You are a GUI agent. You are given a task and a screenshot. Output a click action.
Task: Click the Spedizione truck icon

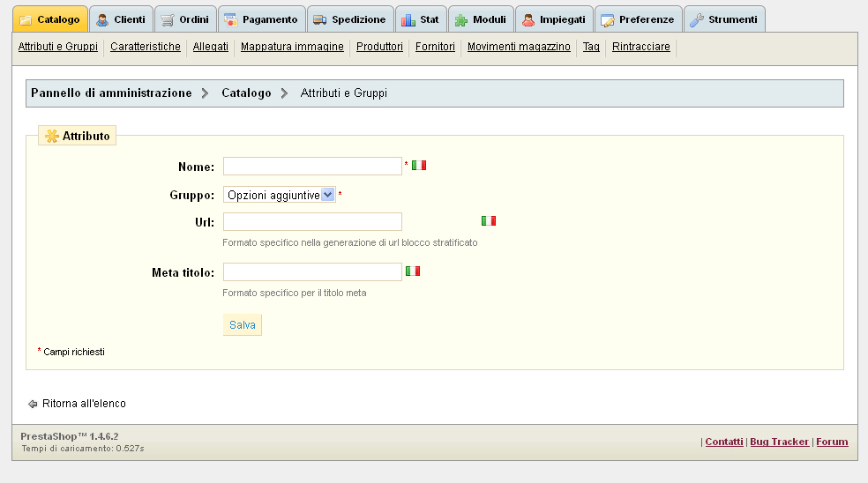320,20
